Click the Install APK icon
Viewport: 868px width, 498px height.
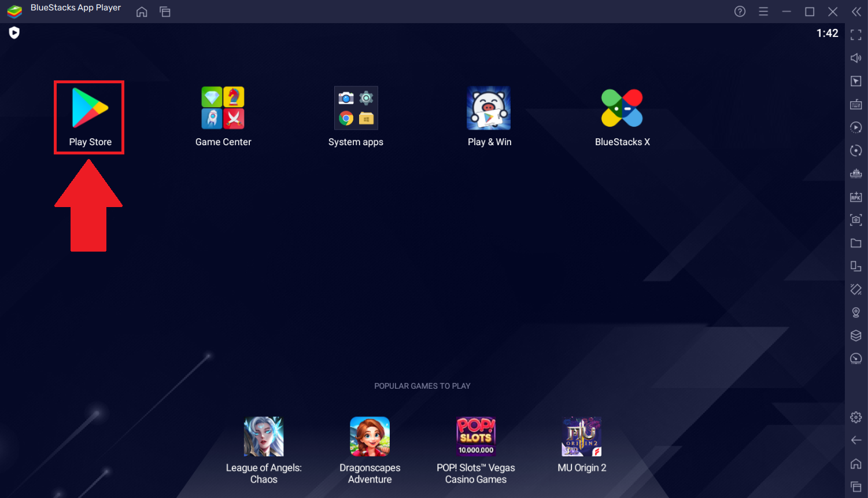(856, 197)
